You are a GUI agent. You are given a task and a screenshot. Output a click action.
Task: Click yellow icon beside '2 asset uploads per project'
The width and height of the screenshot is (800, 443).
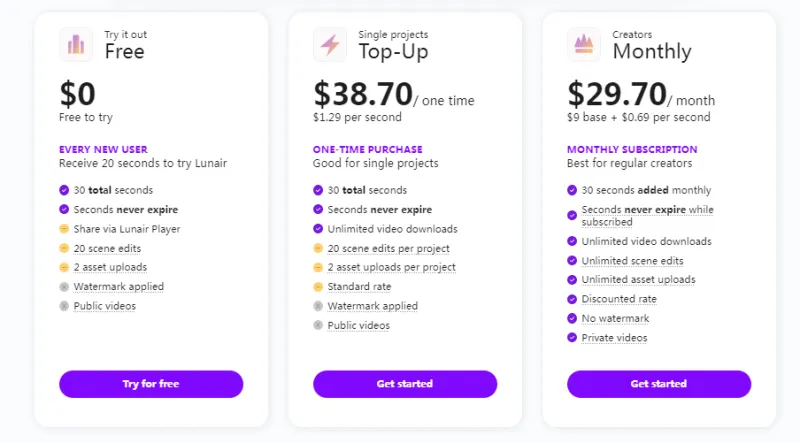[318, 268]
